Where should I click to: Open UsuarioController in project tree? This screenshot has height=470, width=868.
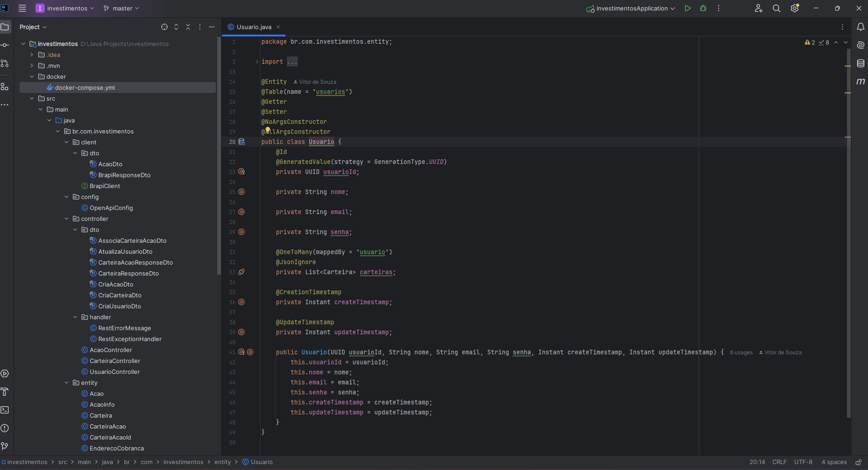click(x=114, y=372)
